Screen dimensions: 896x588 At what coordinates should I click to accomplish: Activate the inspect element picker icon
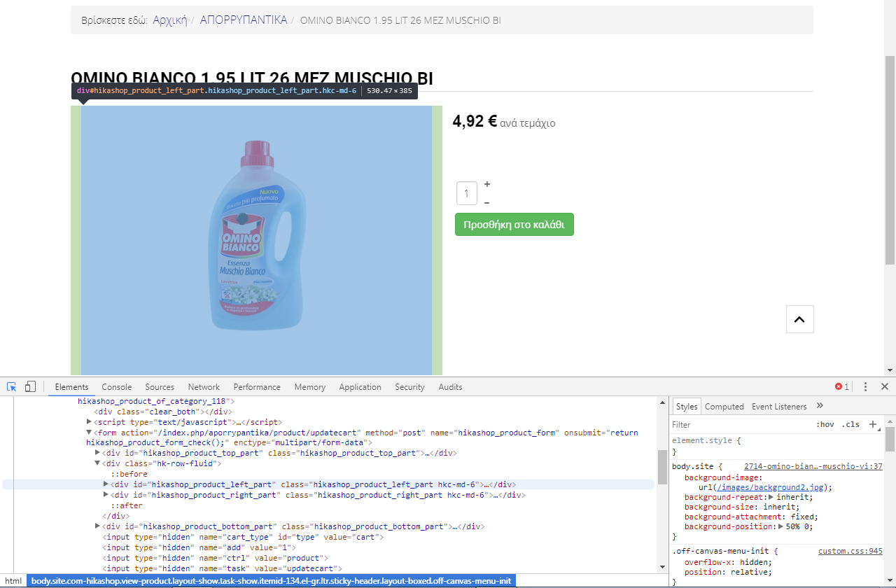12,387
